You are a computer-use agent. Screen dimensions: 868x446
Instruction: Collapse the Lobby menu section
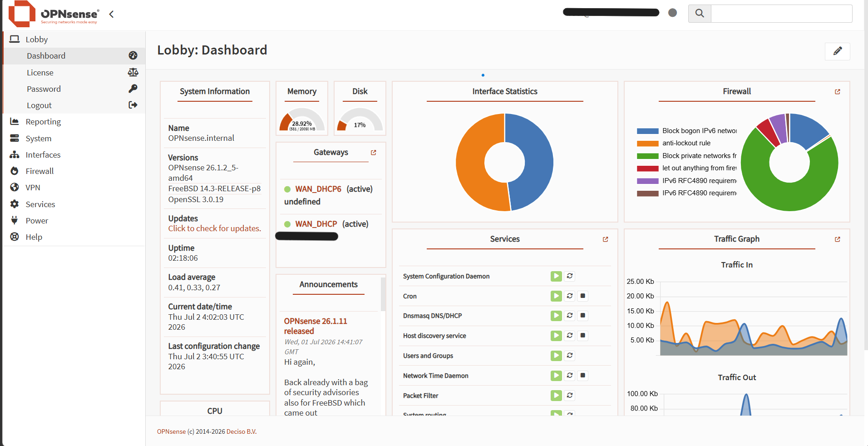[74, 40]
